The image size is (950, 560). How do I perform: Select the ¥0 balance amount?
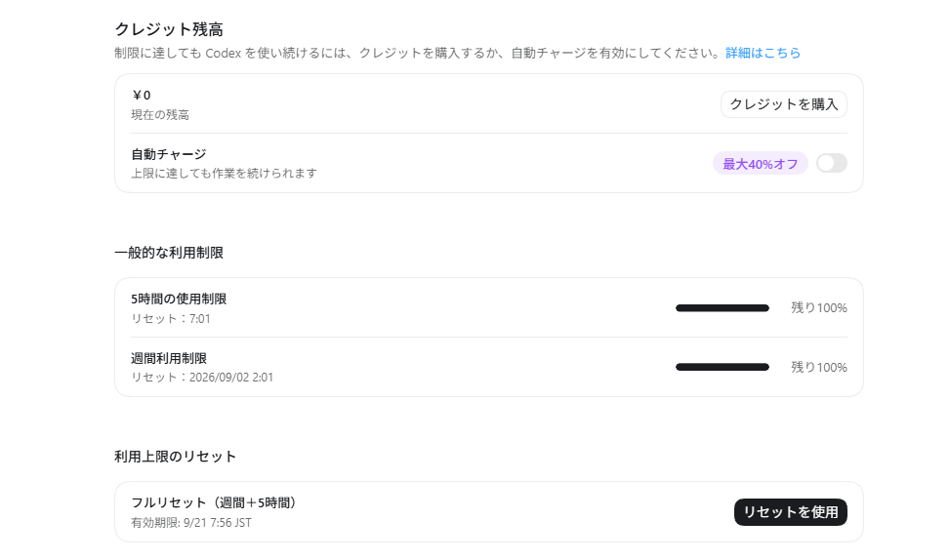point(142,95)
